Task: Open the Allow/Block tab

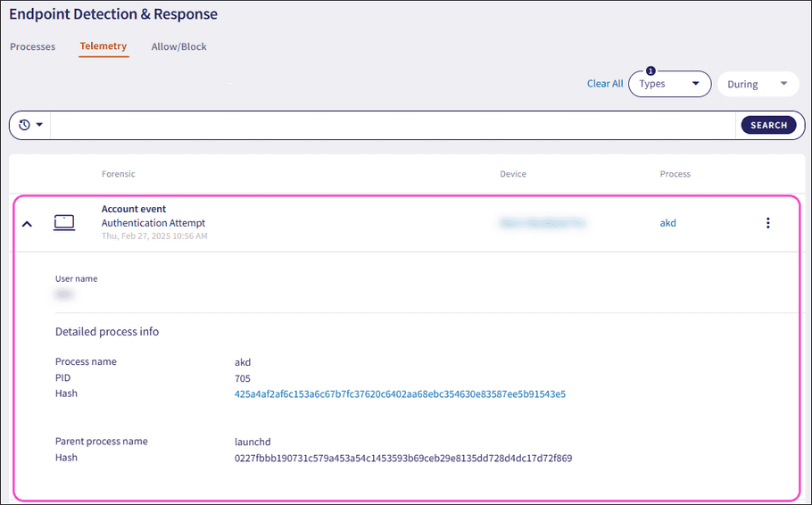Action: point(178,46)
